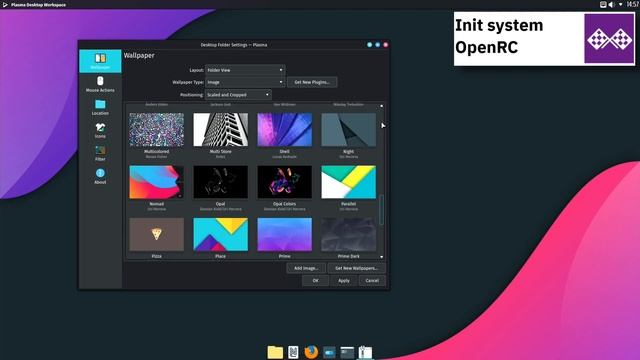640x360 pixels.
Task: Launch Firefox from the dock
Action: (x=311, y=352)
